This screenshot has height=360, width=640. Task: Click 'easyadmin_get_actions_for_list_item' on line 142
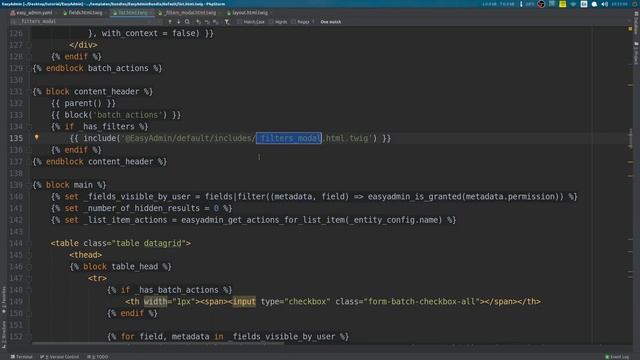coord(263,220)
